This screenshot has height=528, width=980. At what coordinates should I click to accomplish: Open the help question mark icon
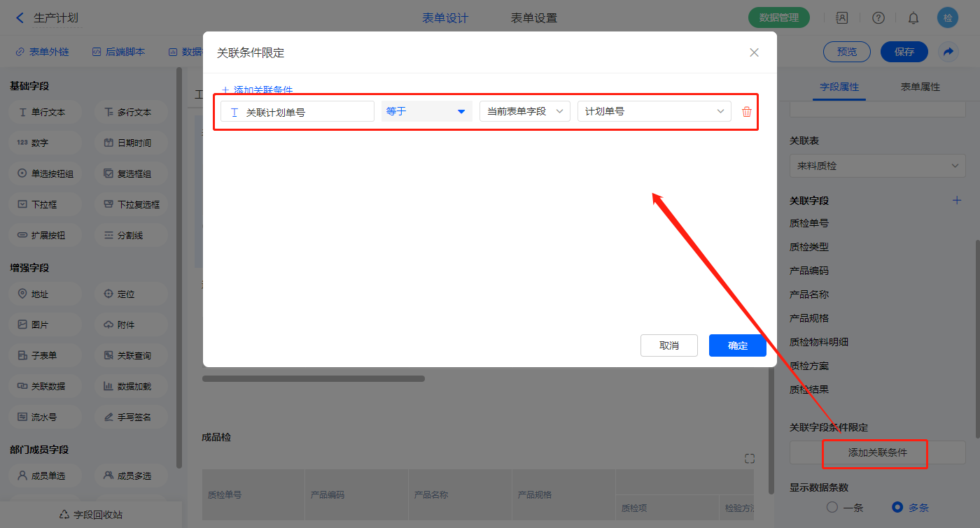[x=878, y=18]
